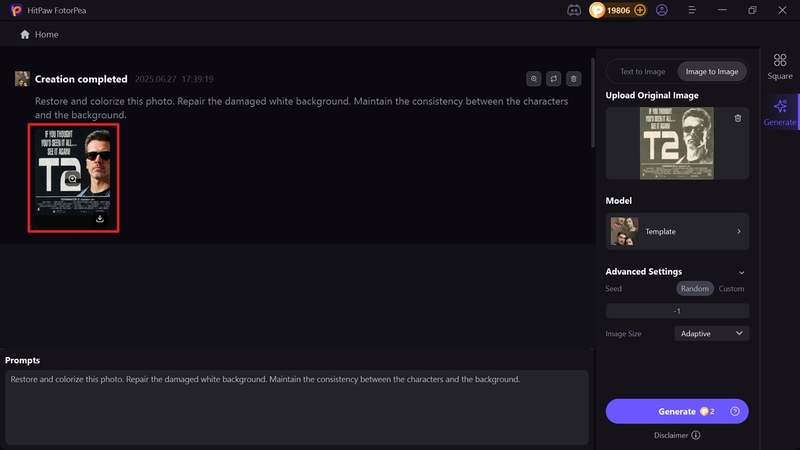Open the hamburger menu icon
This screenshot has height=450, width=800.
(x=692, y=10)
